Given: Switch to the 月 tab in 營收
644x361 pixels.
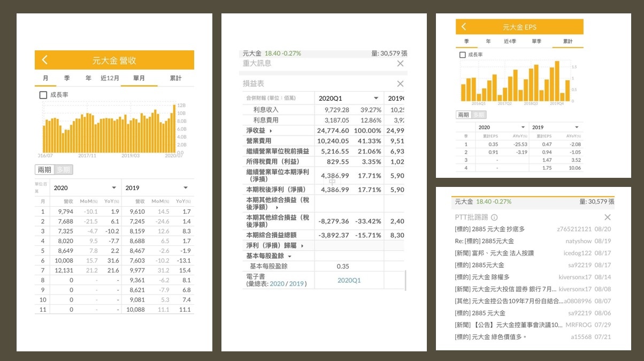Looking at the screenshot, I should point(45,78).
